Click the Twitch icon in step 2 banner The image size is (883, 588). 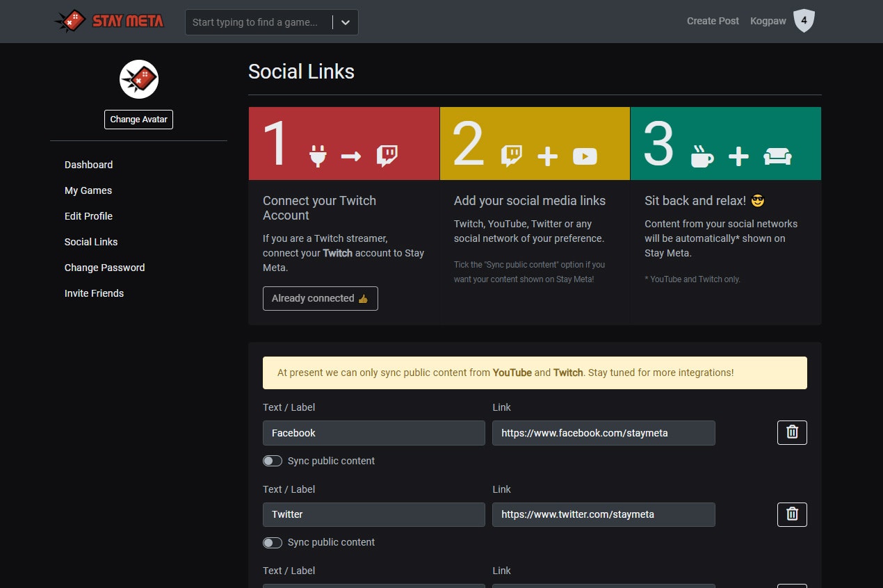(512, 156)
